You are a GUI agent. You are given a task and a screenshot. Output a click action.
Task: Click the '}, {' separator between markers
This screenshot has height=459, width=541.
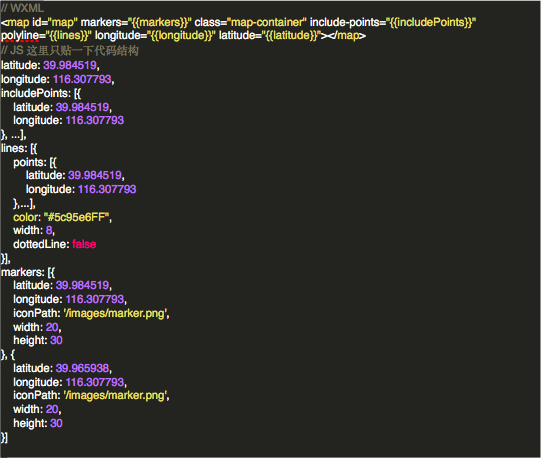8,354
